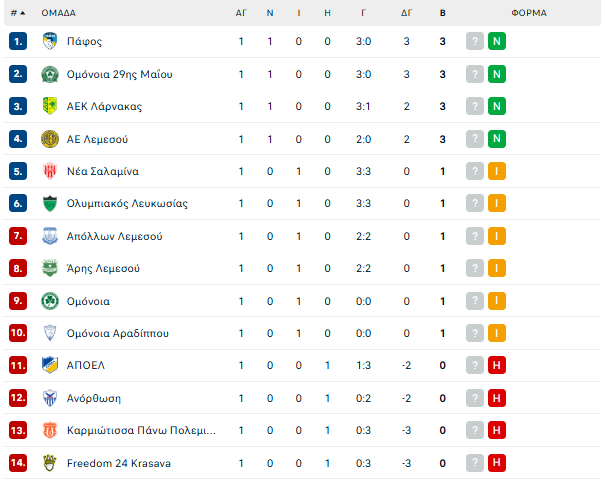Click the ΑΕΚ Λάρνακας yellow crest icon

(50, 106)
